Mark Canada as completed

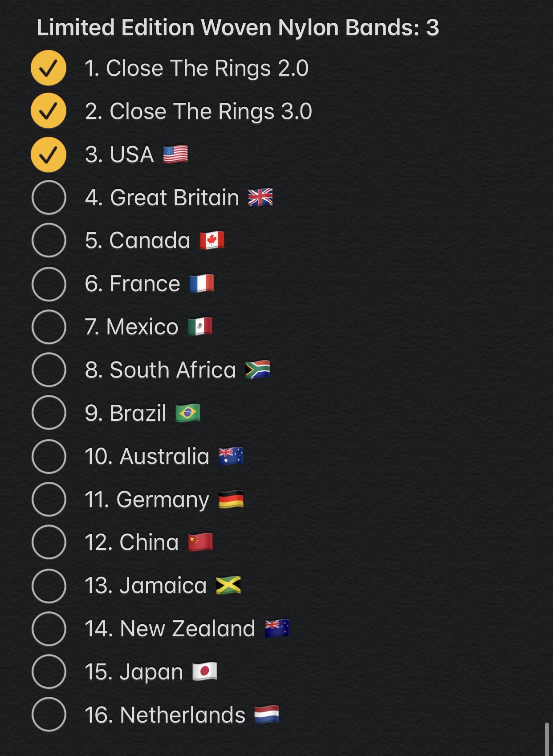(x=49, y=240)
